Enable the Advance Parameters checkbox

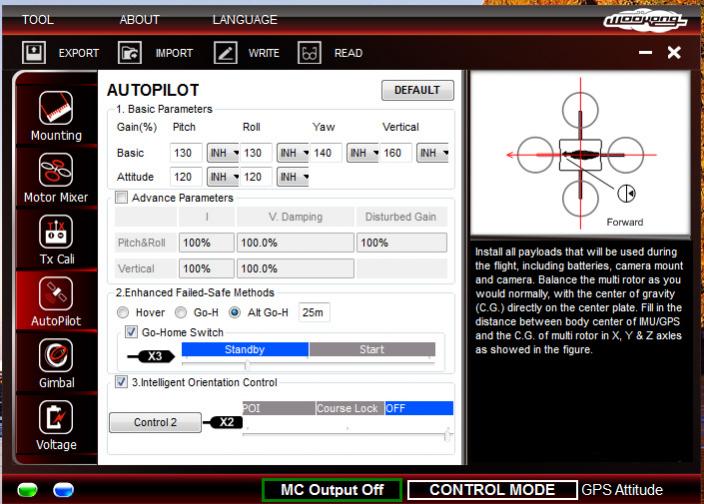tap(121, 197)
